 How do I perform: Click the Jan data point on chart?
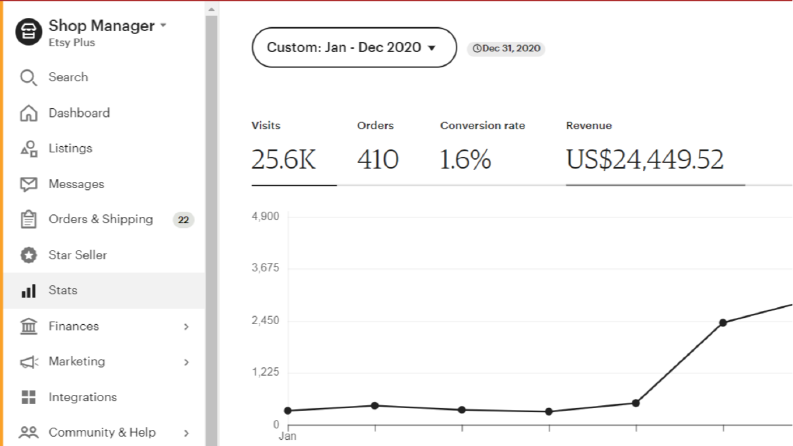[x=288, y=411]
